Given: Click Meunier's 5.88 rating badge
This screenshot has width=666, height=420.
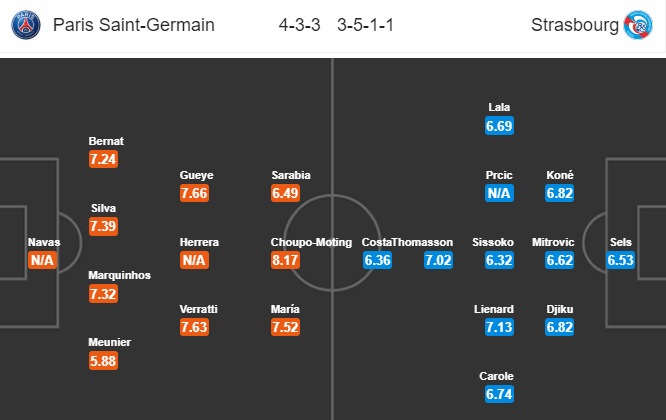Looking at the screenshot, I should tap(103, 361).
